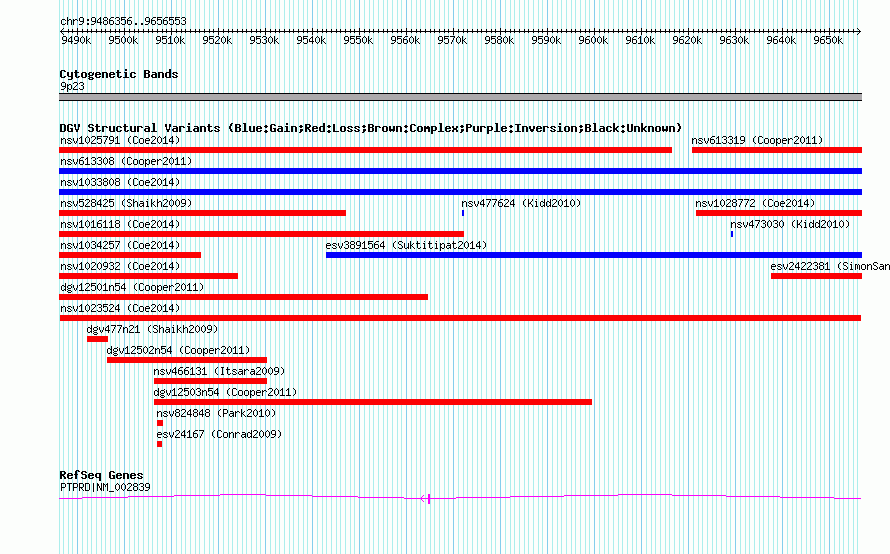Click the nsv613319 (Cooper2011) variant label

pyautogui.click(x=757, y=140)
